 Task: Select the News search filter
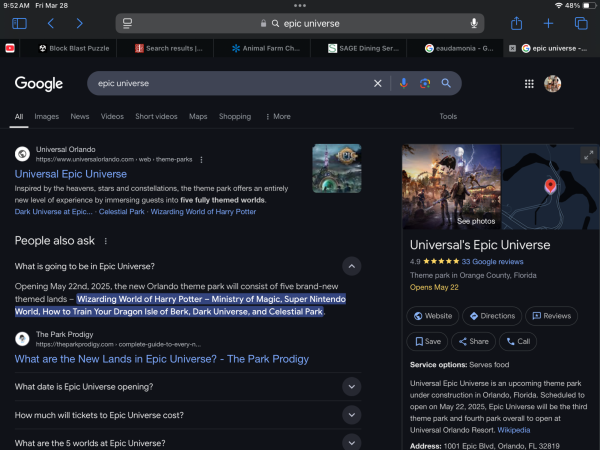point(80,116)
